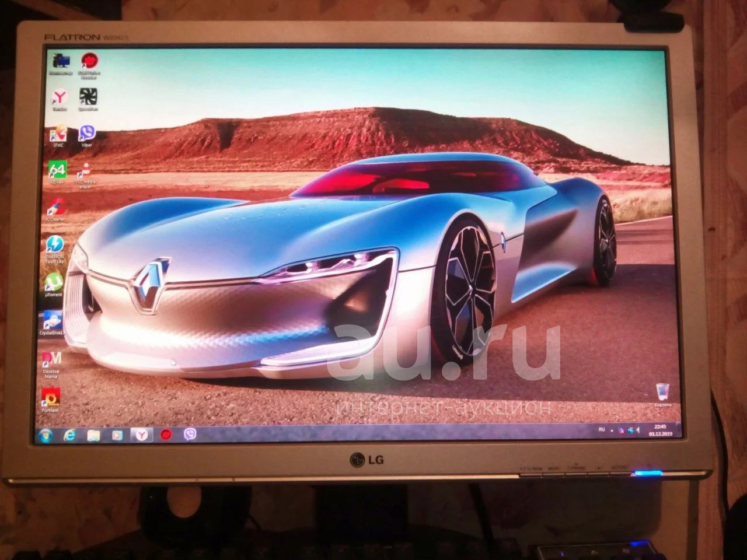Launch Viber from the desktop
This screenshot has width=747, height=560.
click(87, 136)
